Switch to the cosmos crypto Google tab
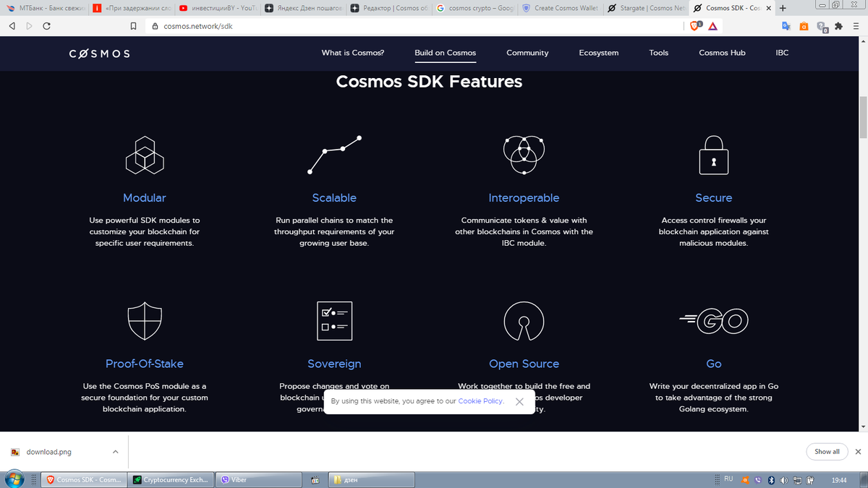Image resolution: width=868 pixels, height=488 pixels. click(475, 8)
